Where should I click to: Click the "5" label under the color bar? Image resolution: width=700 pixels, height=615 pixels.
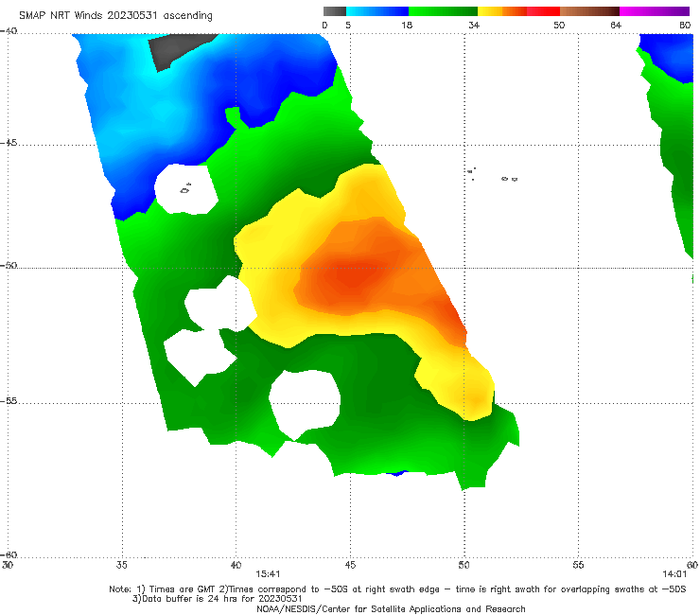coord(348,26)
